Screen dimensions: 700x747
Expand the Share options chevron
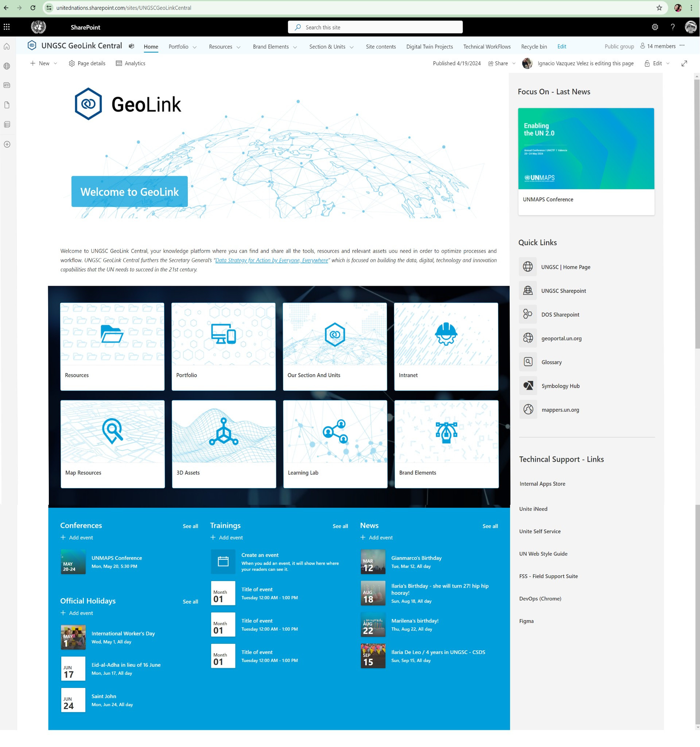pos(514,63)
